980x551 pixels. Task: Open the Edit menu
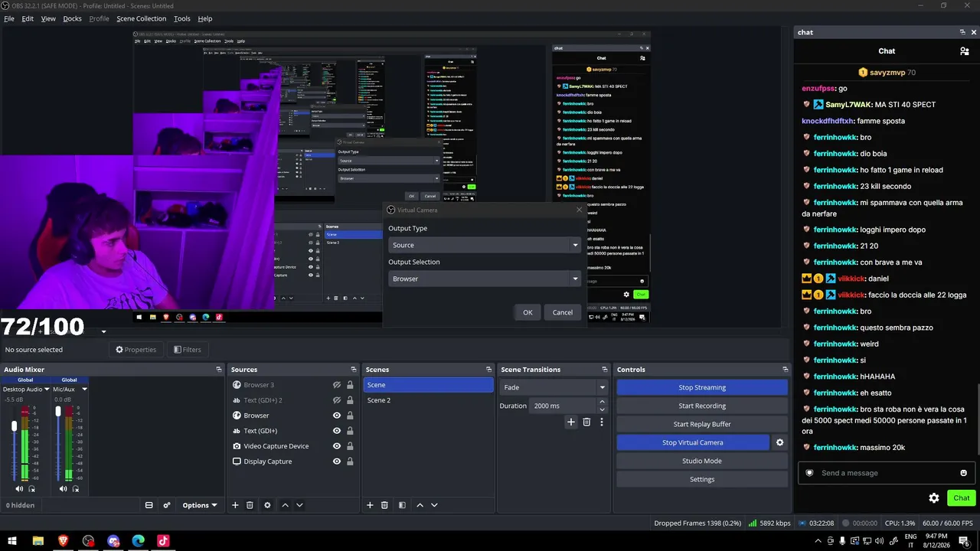(28, 18)
